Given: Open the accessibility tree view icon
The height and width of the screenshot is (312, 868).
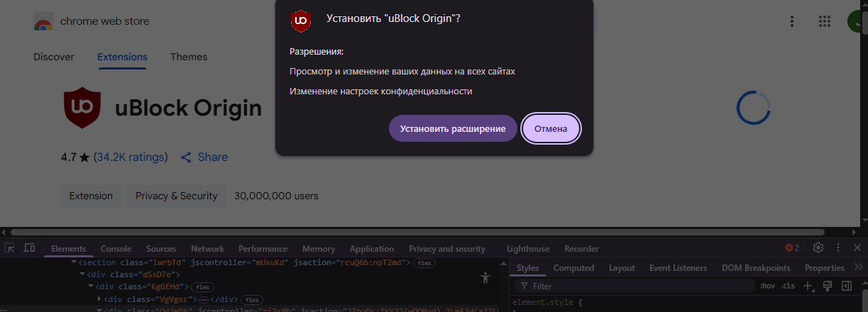Looking at the screenshot, I should pyautogui.click(x=485, y=278).
